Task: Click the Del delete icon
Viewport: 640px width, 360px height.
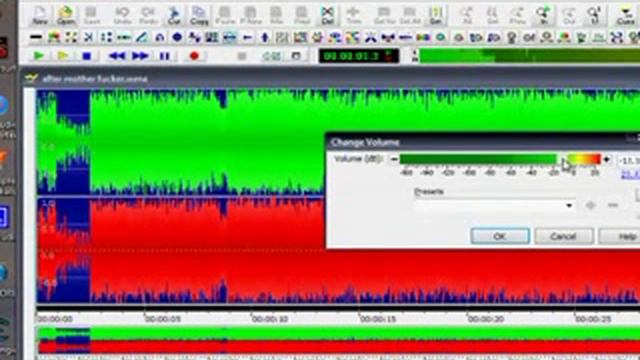Action: pos(328,16)
